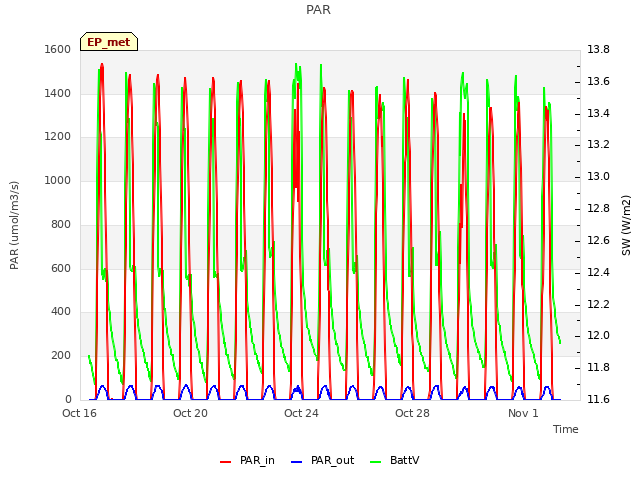Viewport: 640px width, 480px height.
Task: Click the Oct 24 tick label
Action: [x=301, y=413]
